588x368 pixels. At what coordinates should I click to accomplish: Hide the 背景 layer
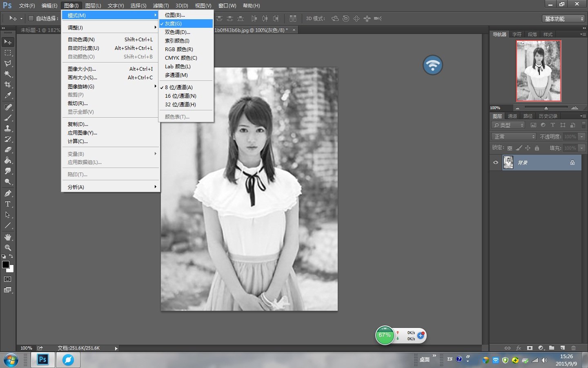coord(495,162)
